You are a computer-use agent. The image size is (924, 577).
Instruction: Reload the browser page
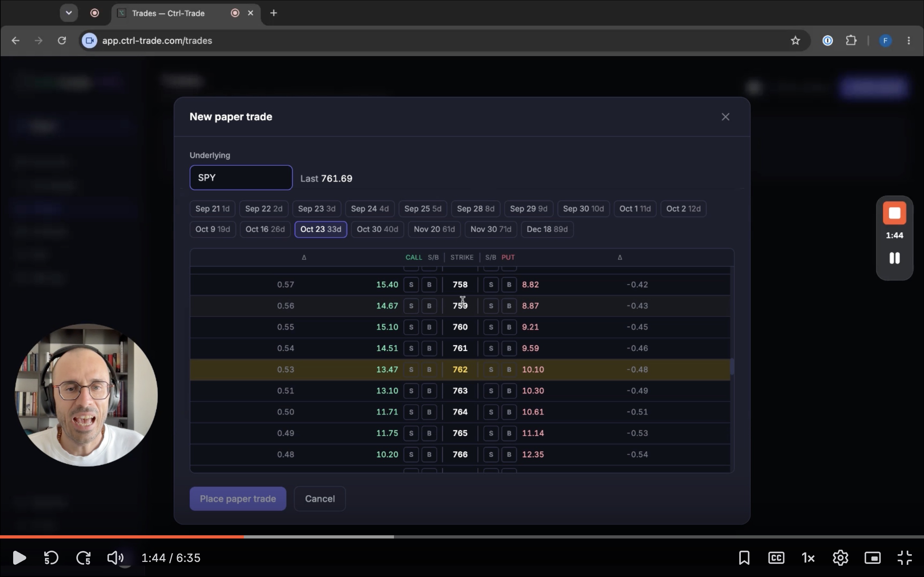click(62, 40)
